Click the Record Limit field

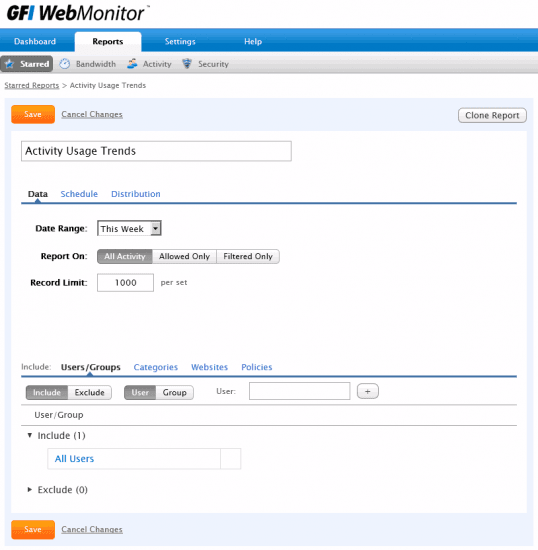tap(125, 283)
